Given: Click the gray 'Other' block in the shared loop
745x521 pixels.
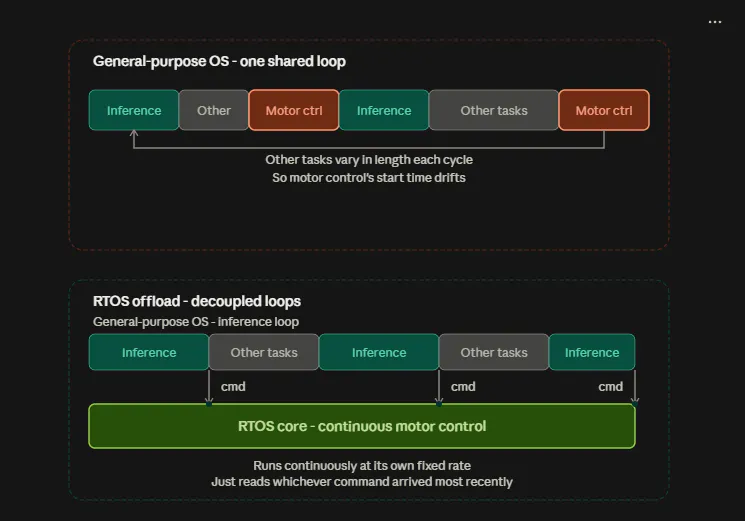Looking at the screenshot, I should click(214, 110).
